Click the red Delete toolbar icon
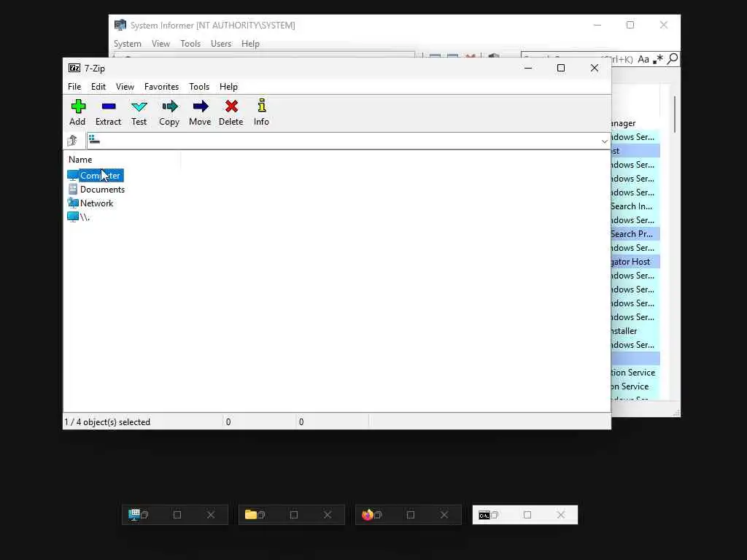The height and width of the screenshot is (560, 747). click(231, 106)
